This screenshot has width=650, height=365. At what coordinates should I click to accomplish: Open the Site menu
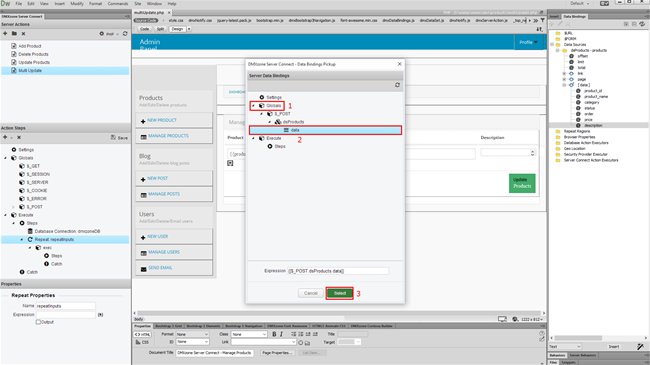[x=138, y=3]
